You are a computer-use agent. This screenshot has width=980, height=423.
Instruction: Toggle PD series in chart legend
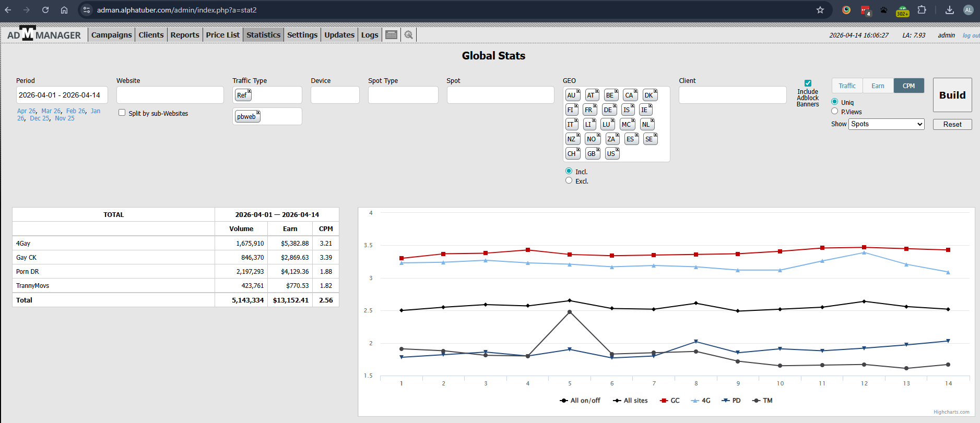pos(731,401)
